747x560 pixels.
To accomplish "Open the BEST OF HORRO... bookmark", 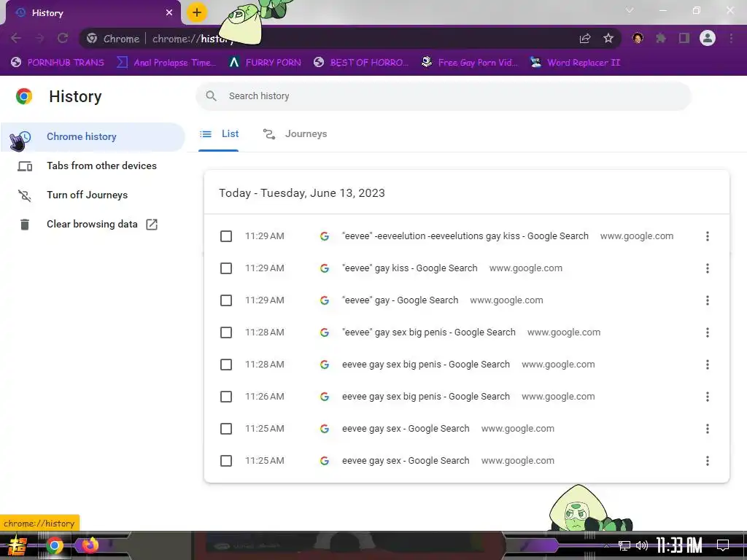I will 361,63.
